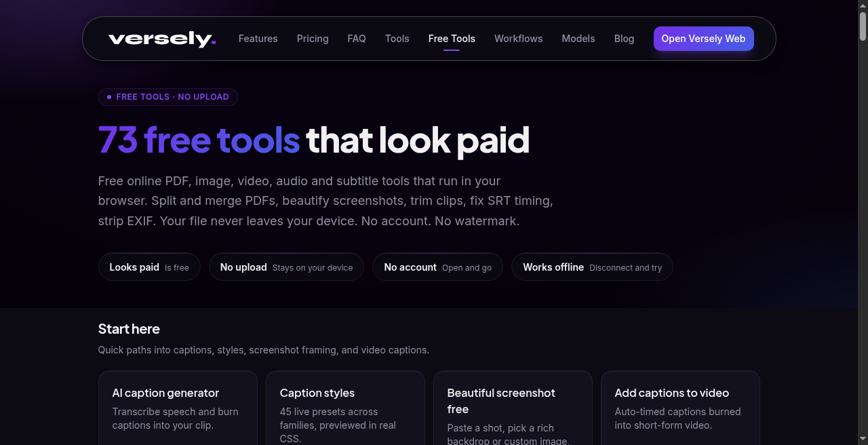Viewport: 868px width, 445px height.
Task: Go to the Models page
Action: point(578,39)
